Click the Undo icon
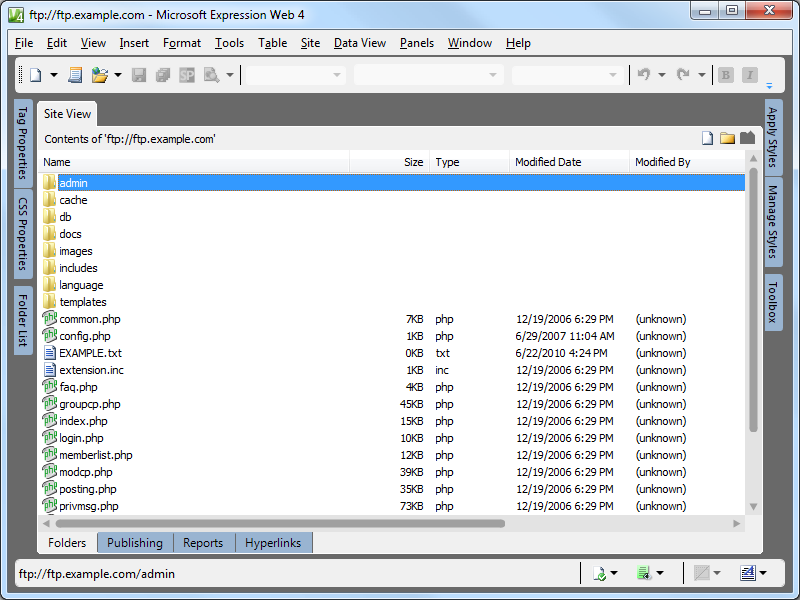The image size is (800, 600). coord(644,75)
